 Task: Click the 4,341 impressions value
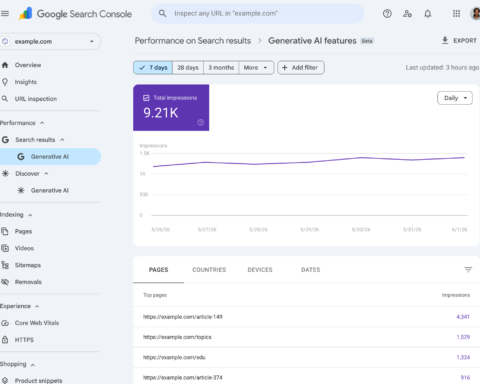coord(463,317)
